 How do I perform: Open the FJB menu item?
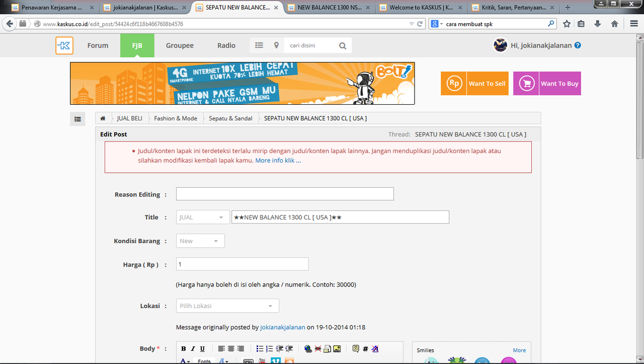(x=137, y=45)
